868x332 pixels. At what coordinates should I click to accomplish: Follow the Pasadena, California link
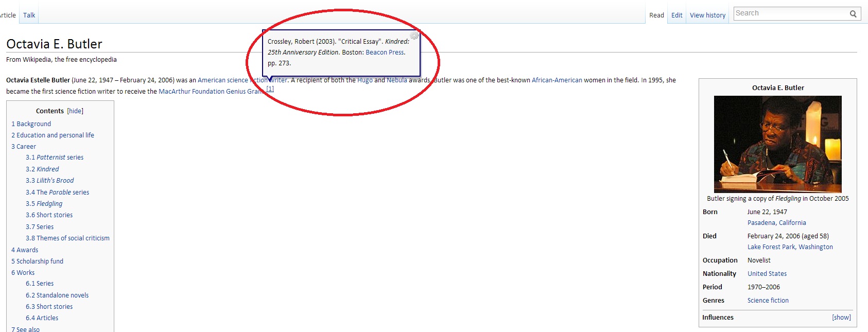click(776, 223)
